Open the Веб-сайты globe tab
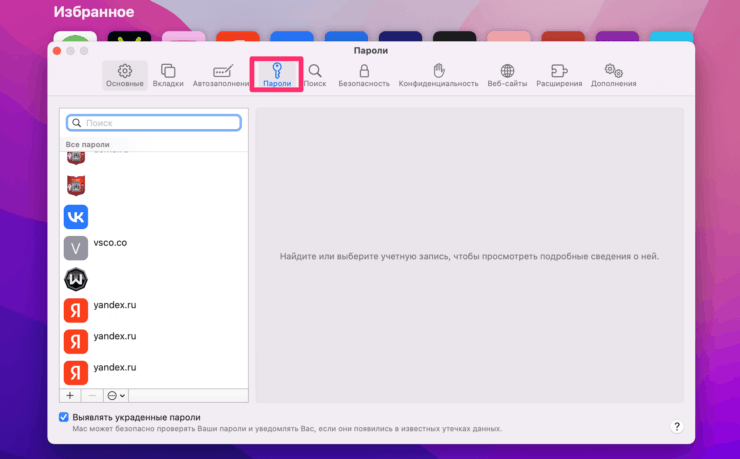Screen dimensions: 740x459 pos(507,75)
